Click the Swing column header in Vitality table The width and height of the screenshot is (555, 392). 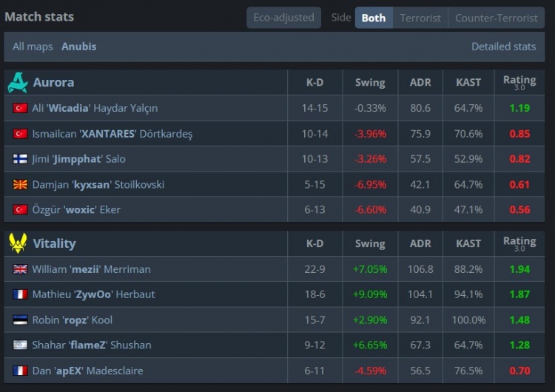click(x=370, y=243)
